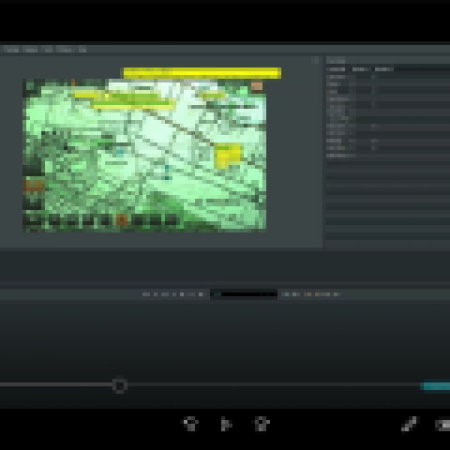This screenshot has height=450, width=450.
Task: Click the orange icon at map's top-right corner
Action: point(257,87)
